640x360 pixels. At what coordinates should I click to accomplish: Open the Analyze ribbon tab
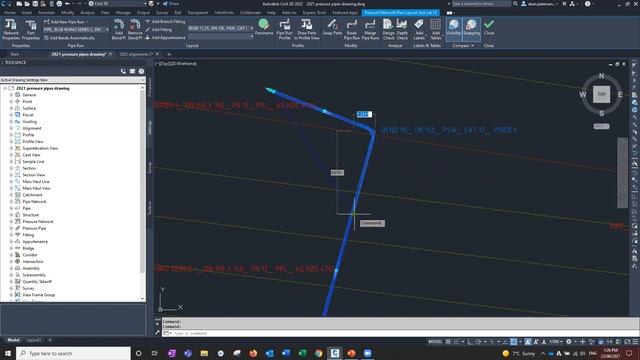[x=87, y=13]
